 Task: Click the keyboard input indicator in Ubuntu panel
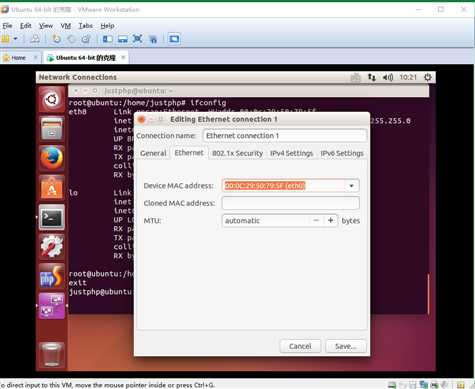[356, 78]
